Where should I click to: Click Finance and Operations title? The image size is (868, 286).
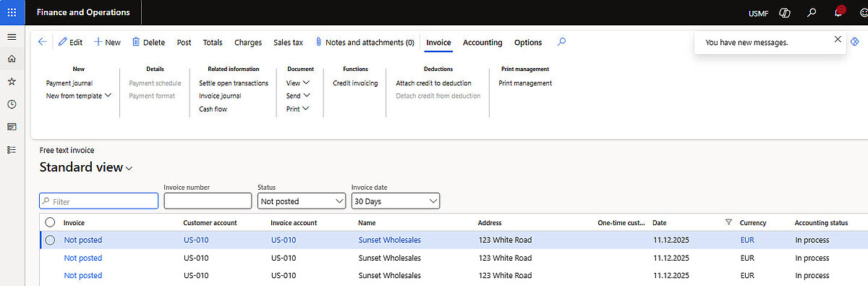tap(83, 12)
